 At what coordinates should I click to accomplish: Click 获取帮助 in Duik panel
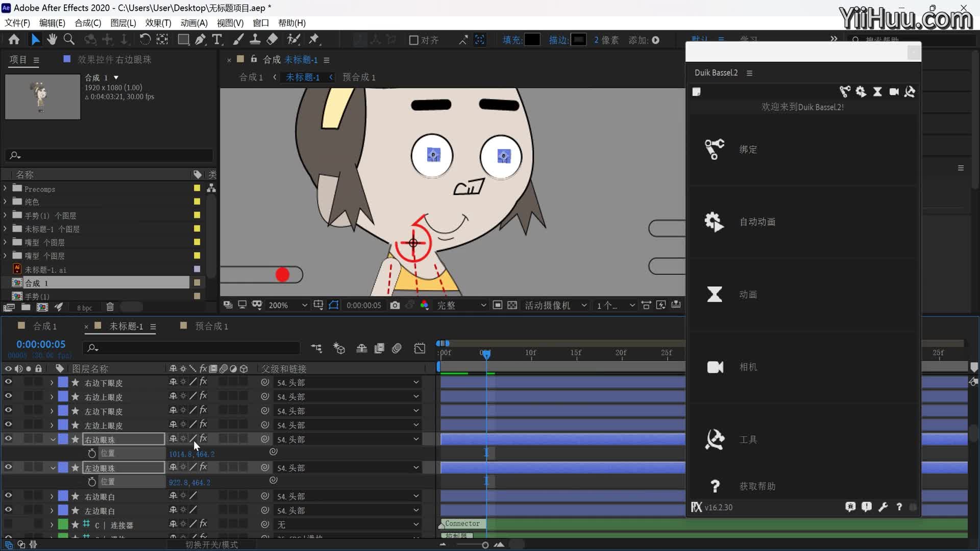757,486
